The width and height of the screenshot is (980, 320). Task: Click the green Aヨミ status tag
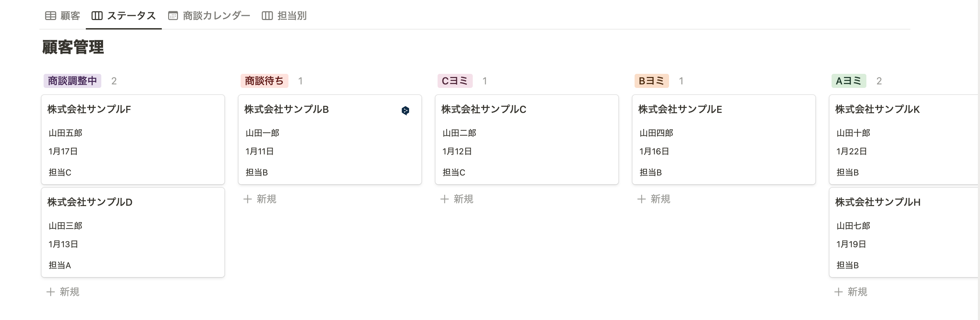(848, 81)
